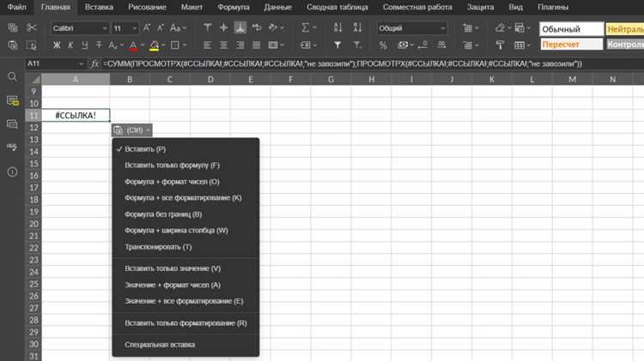Screen dimensions: 644x361
Task: Choose Транспонировать (T) from paste menu
Action: click(158, 247)
